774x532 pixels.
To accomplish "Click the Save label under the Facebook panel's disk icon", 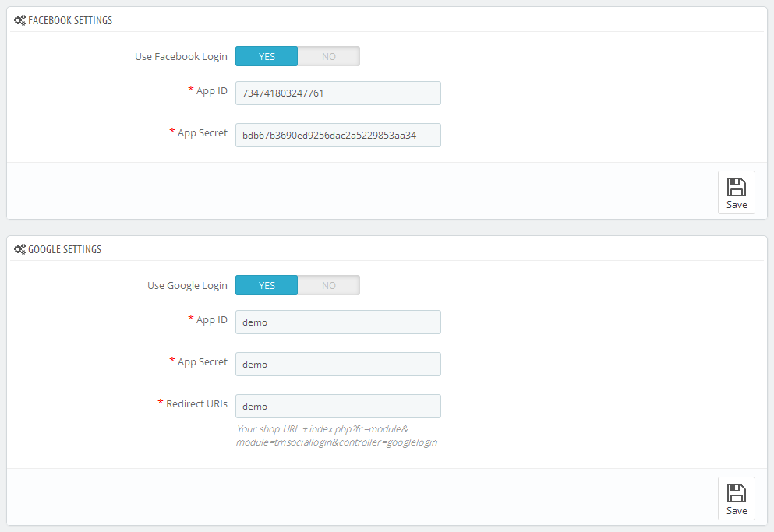I will (737, 205).
